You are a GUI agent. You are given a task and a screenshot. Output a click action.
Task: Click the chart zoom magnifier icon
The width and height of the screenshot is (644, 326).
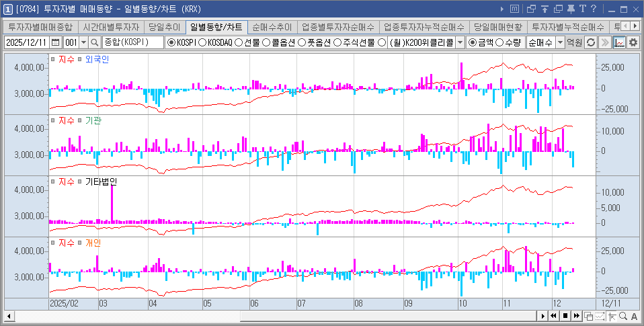[x=623, y=316]
